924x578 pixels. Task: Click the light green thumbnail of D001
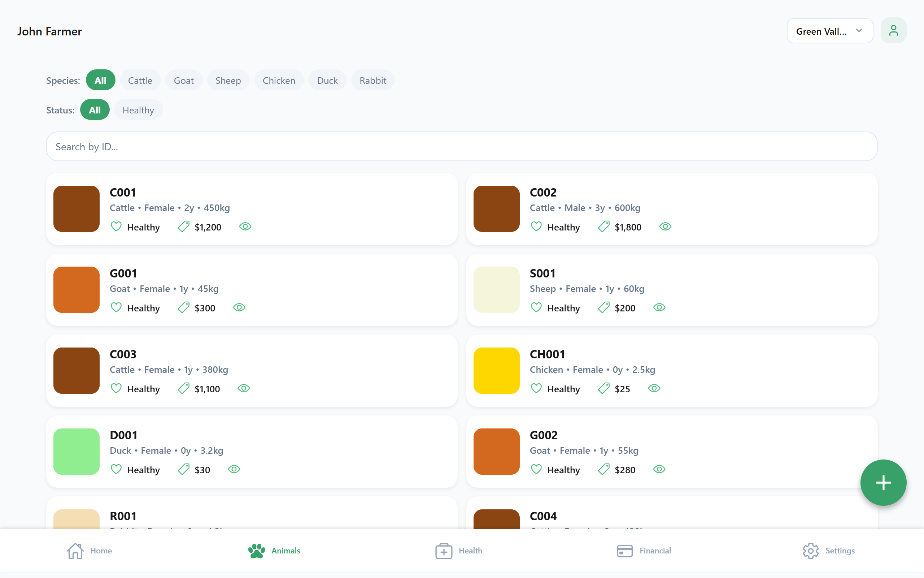tap(77, 452)
